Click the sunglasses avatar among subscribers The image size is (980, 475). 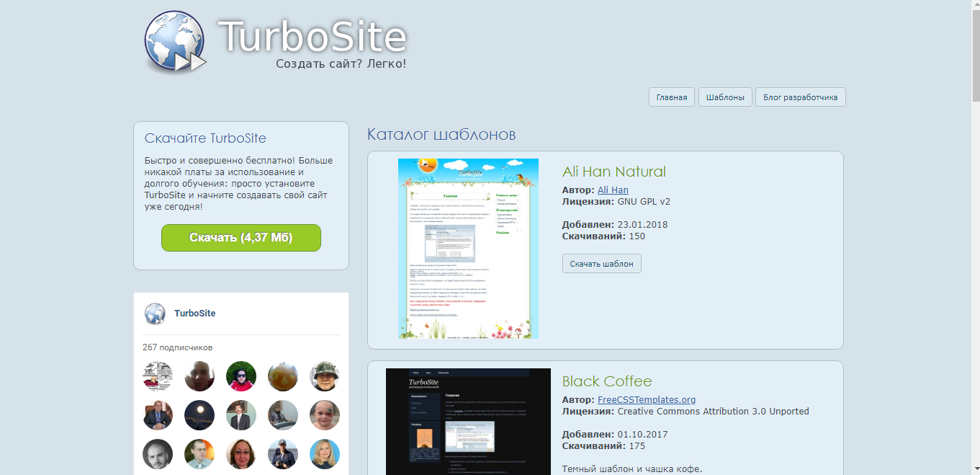[241, 376]
